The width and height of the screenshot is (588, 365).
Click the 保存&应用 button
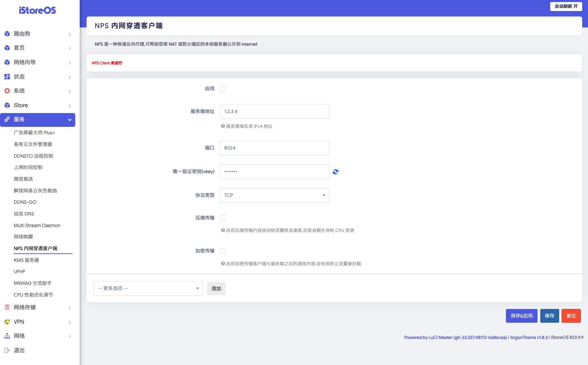point(521,316)
